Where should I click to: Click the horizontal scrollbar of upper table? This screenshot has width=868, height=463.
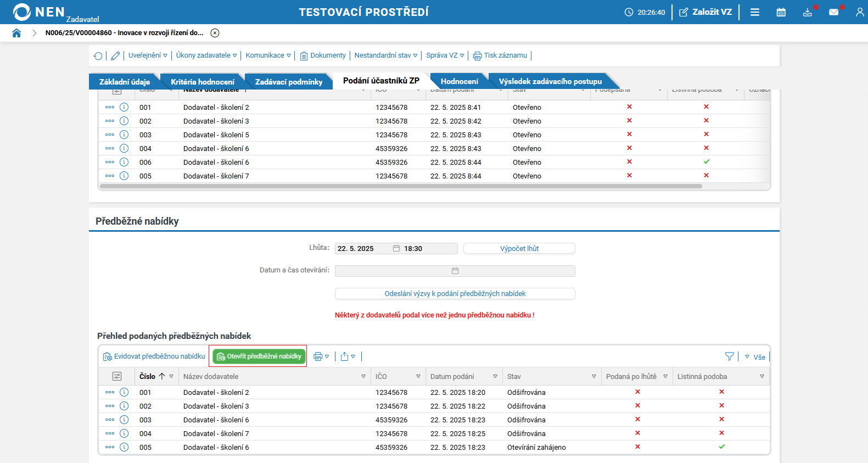(401, 186)
